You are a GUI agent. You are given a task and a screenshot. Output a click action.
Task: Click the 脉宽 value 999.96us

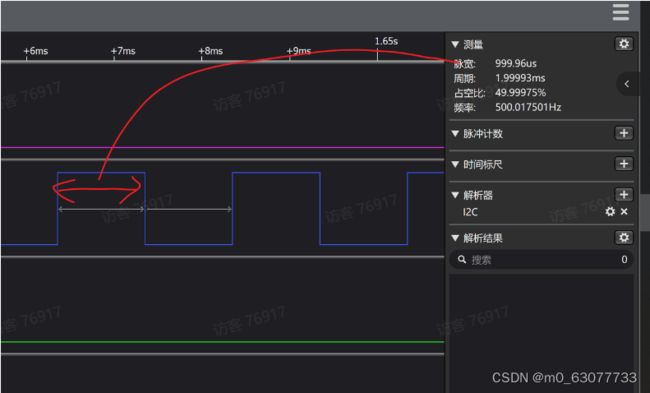(x=516, y=63)
